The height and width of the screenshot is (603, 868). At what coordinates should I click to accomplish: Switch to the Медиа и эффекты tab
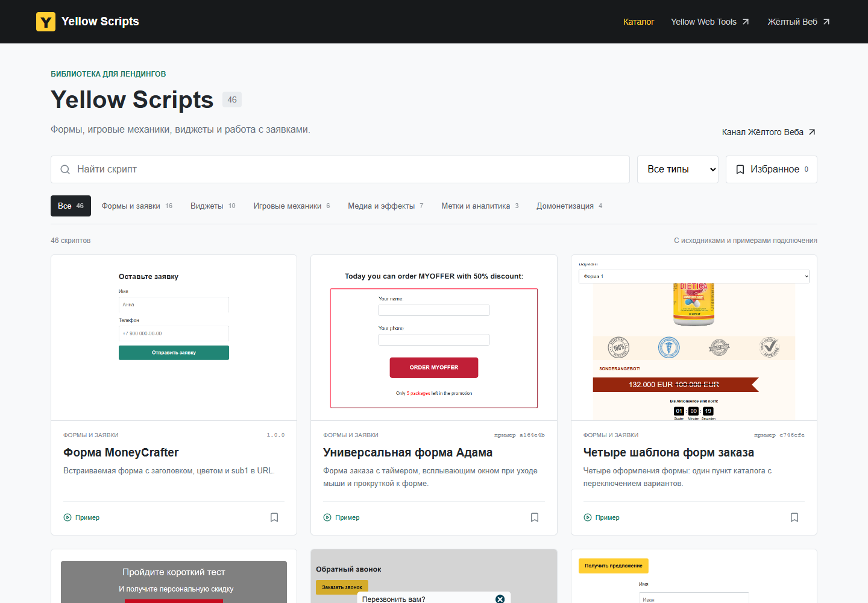click(x=385, y=206)
